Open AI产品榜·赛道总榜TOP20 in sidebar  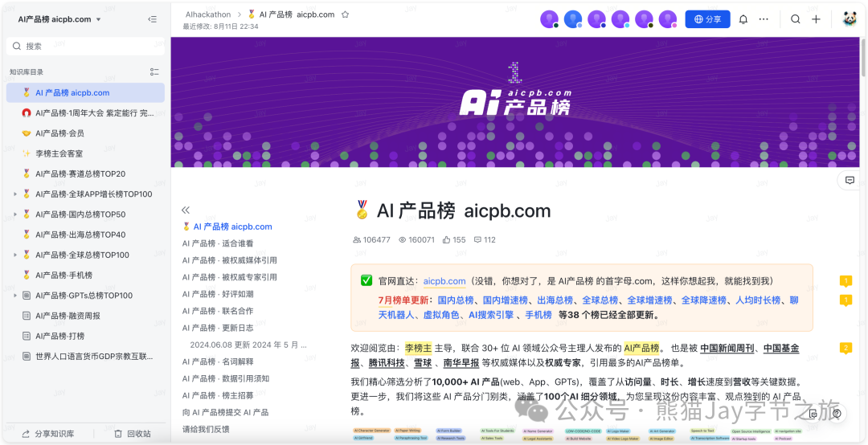click(x=85, y=174)
